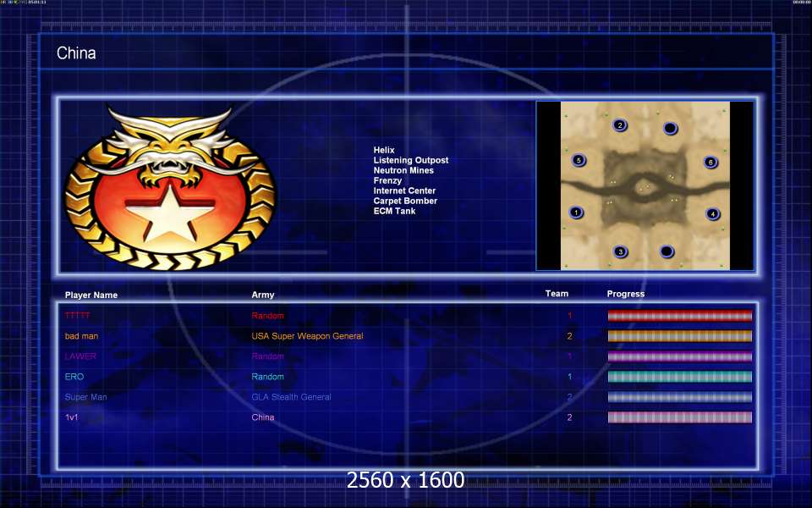This screenshot has width=812, height=508.
Task: Click team number of LAWER
Action: (x=569, y=356)
